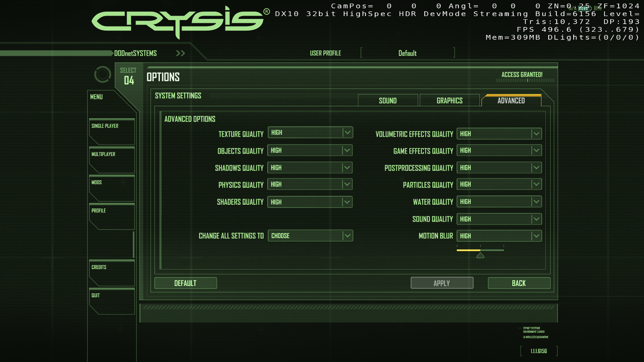Image resolution: width=644 pixels, height=362 pixels.
Task: Select Quit in the side menu
Action: tap(112, 301)
